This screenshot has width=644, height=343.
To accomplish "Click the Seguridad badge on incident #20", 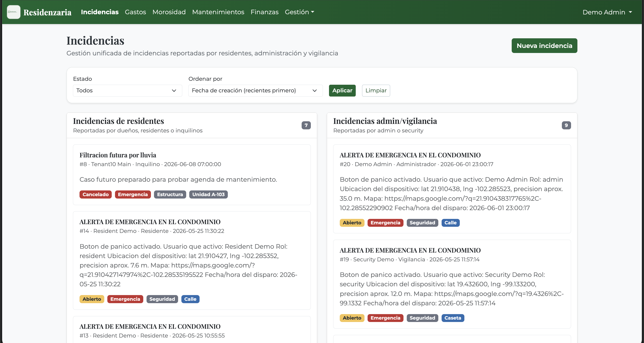I will point(422,223).
